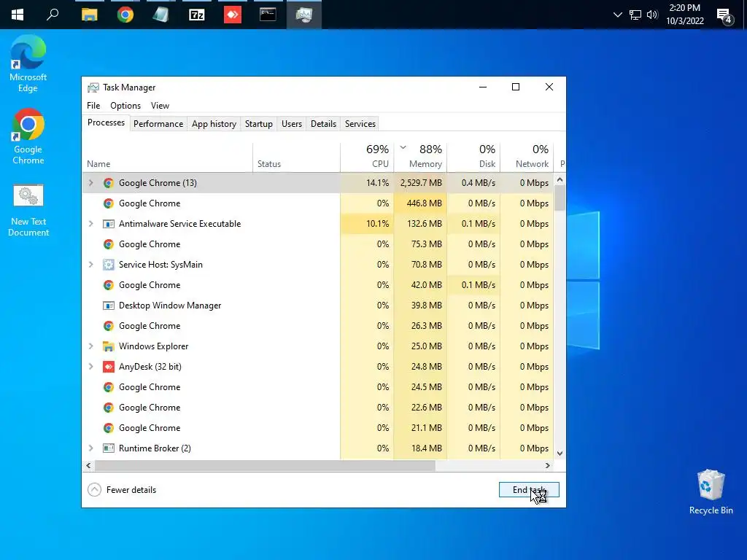The height and width of the screenshot is (560, 747).
Task: Select the Recycle Bin icon
Action: 711,492
